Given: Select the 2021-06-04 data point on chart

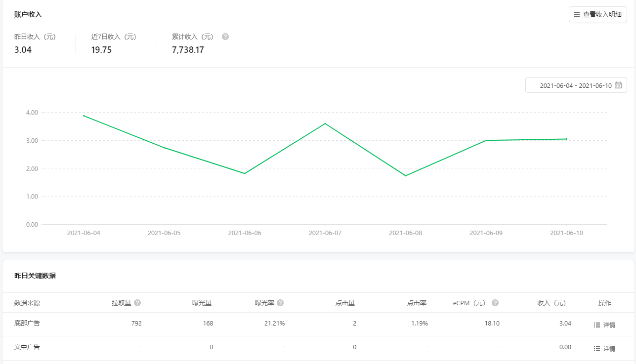Looking at the screenshot, I should (x=84, y=116).
